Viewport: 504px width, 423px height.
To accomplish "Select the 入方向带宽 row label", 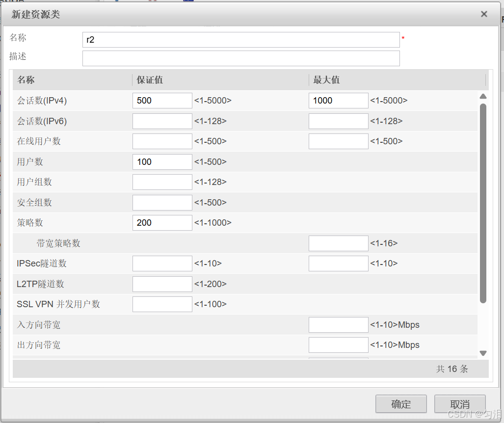I will tap(39, 325).
